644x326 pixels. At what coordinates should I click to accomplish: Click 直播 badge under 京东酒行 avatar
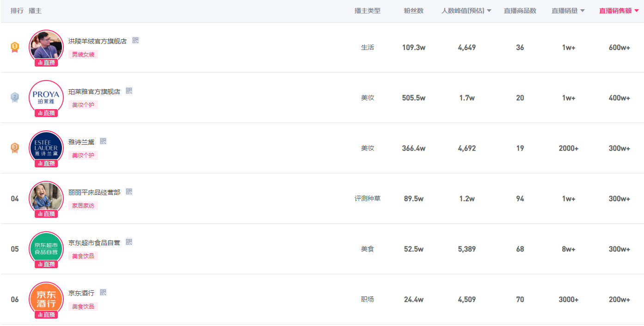click(x=46, y=315)
